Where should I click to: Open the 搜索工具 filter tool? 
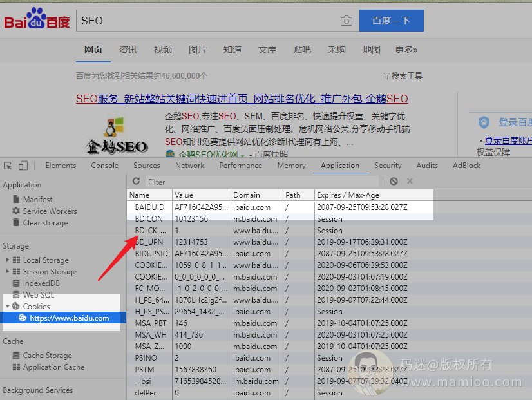tap(403, 76)
